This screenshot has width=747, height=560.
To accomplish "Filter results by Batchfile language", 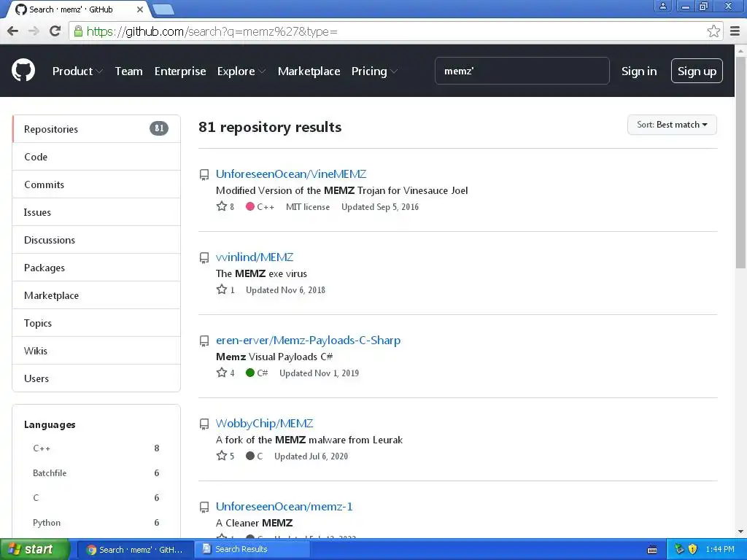I will (x=96, y=472).
